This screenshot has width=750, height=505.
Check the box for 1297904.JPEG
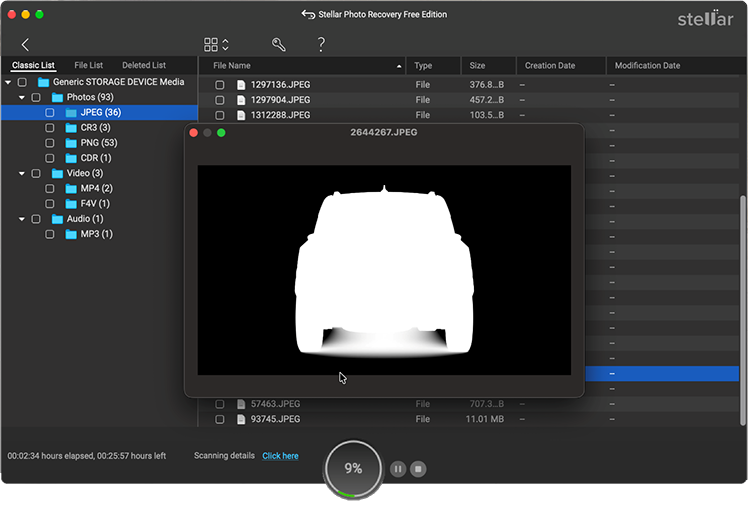[220, 100]
